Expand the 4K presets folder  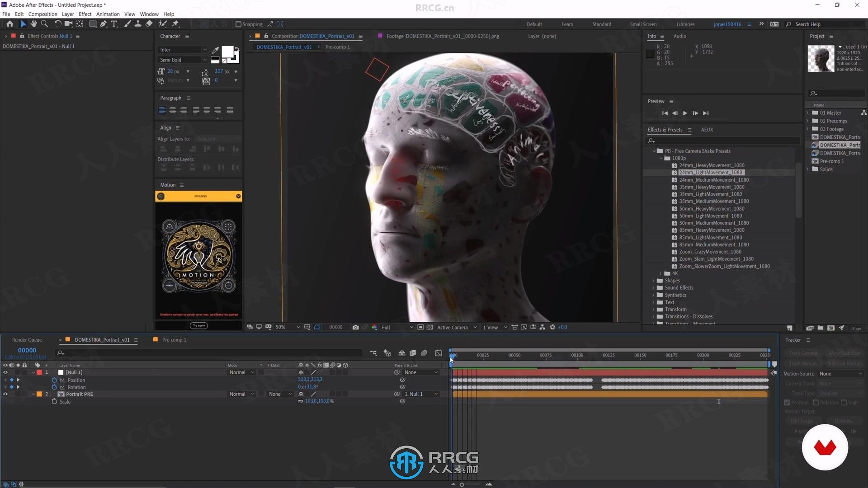660,273
